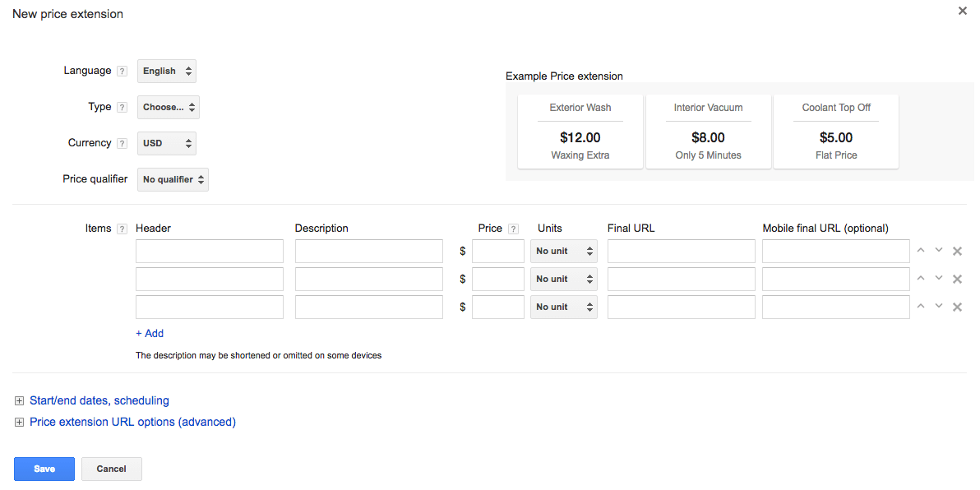
Task: Expand Start/end dates, scheduling section
Action: (99, 401)
